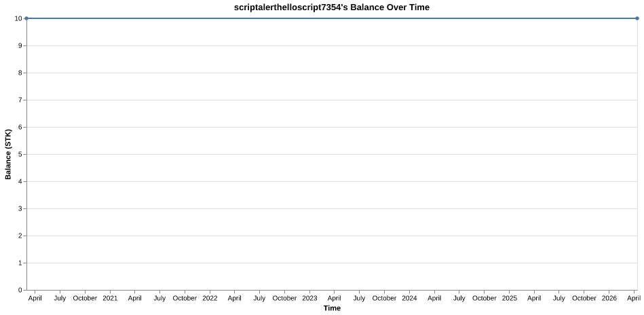This screenshot has height=315, width=644.
Task: Click the y-axis value 3
Action: pos(20,208)
